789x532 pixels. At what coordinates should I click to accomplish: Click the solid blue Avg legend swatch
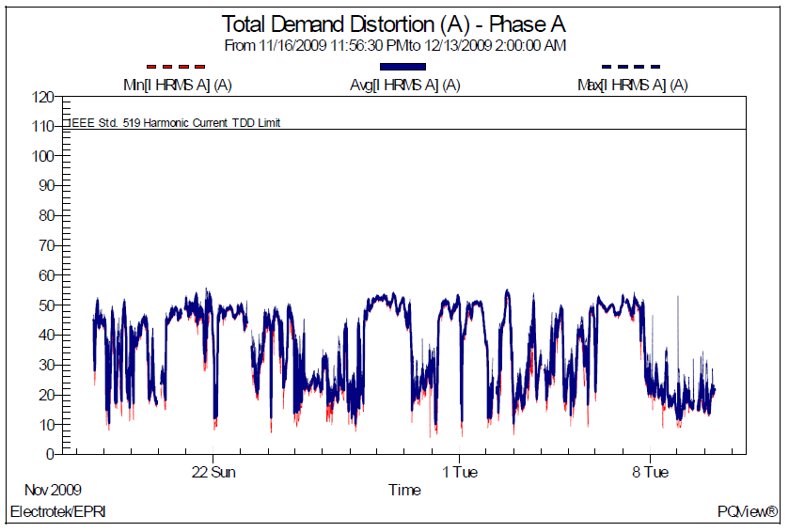(x=402, y=67)
